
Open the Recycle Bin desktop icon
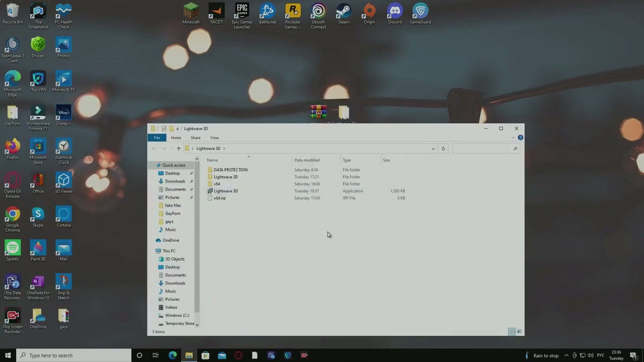13,14
